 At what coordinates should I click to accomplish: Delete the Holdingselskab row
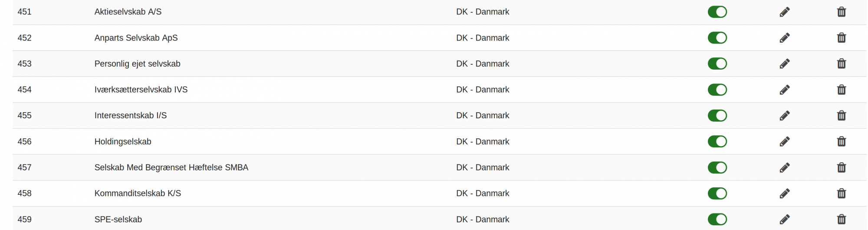(x=841, y=141)
